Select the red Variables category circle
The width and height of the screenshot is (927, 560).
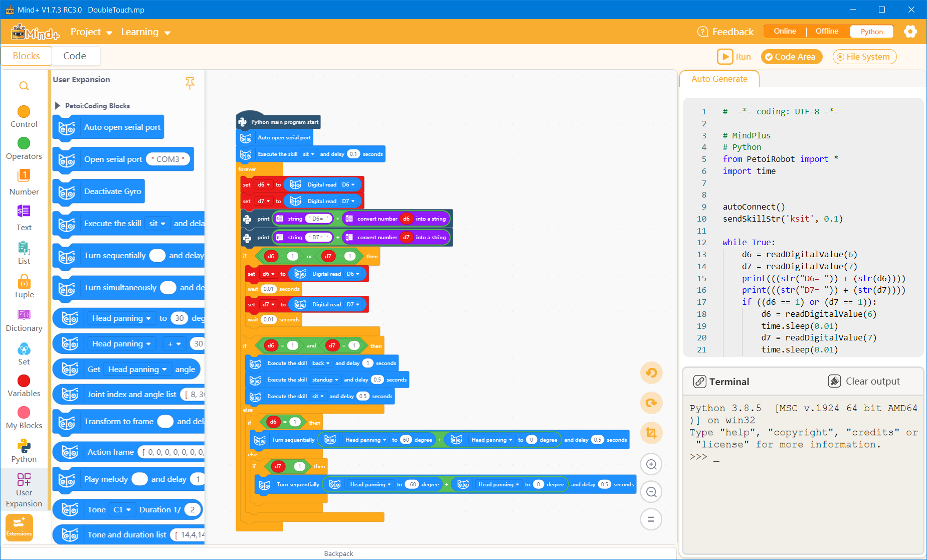click(24, 382)
